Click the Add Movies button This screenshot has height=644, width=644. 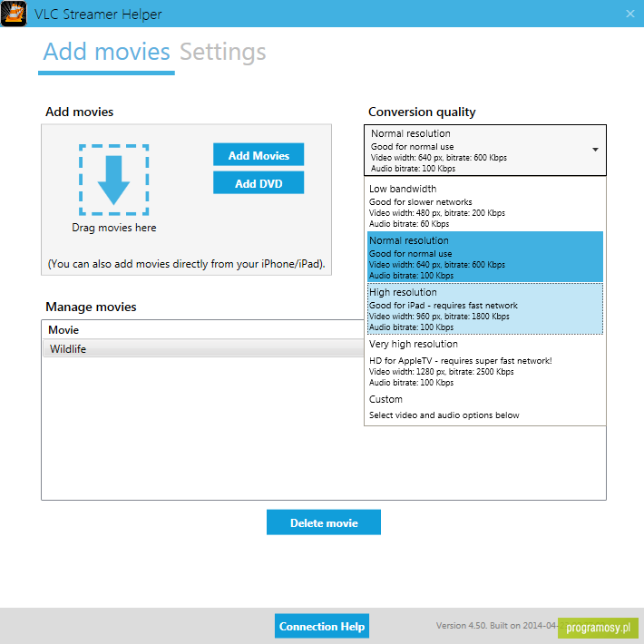pos(259,155)
